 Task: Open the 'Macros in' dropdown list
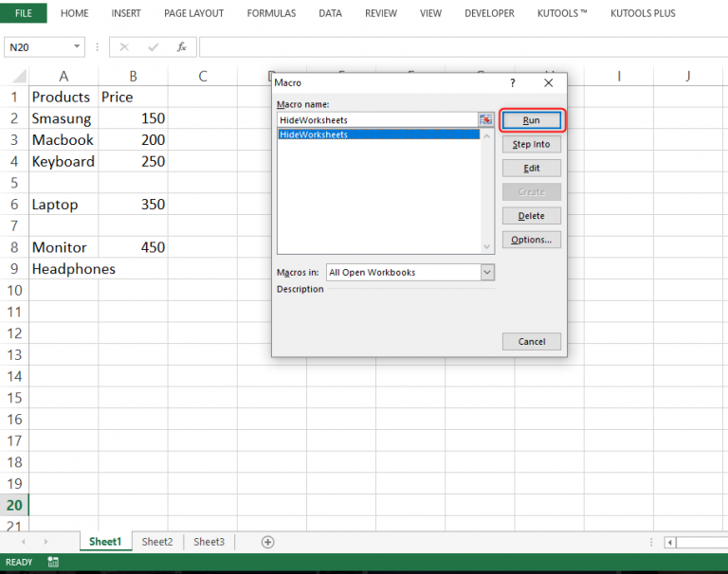coord(487,273)
